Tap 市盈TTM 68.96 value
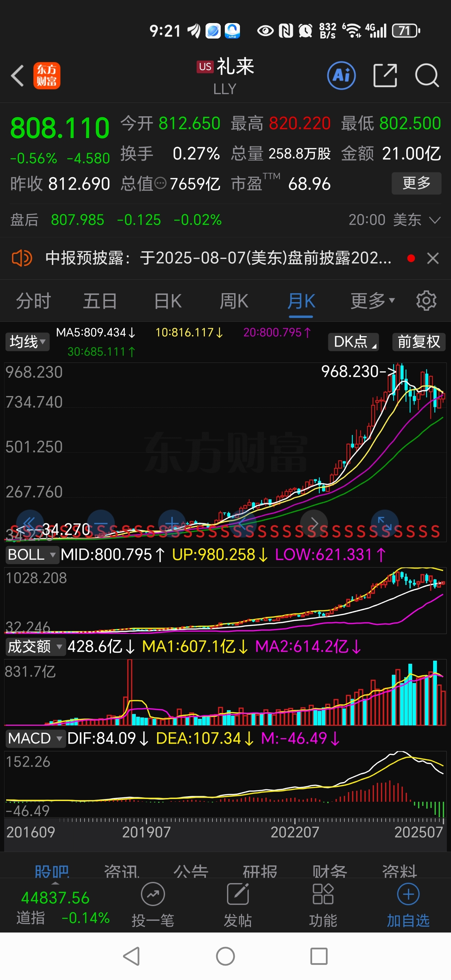Image resolution: width=451 pixels, height=980 pixels. [281, 183]
